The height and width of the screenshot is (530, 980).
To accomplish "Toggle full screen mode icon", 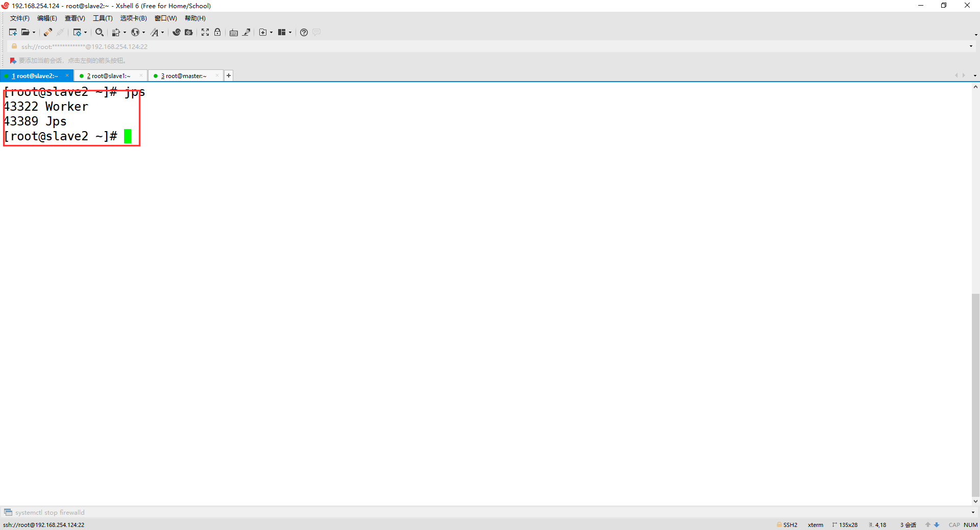I will [x=205, y=32].
